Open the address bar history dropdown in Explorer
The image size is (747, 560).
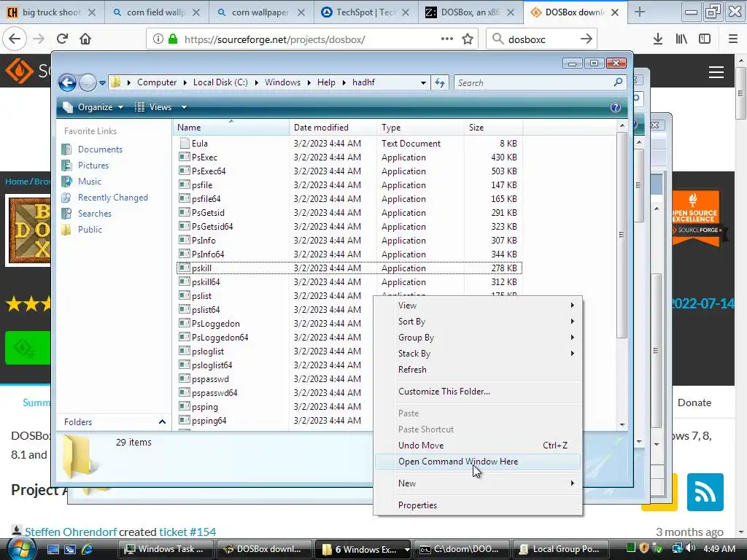[423, 83]
